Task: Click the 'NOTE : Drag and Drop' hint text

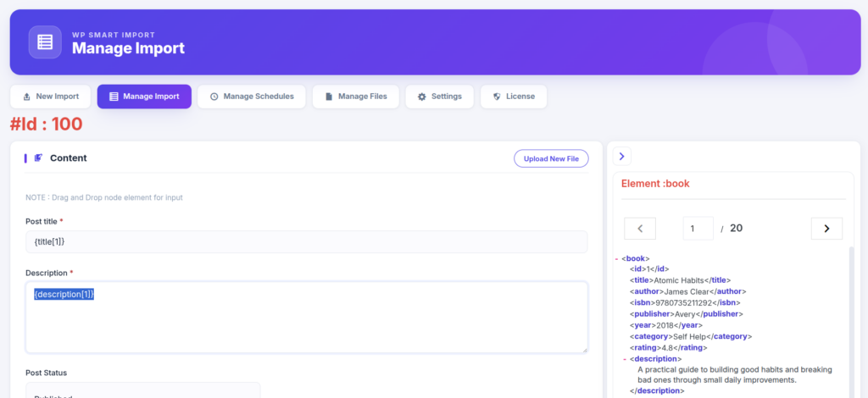Action: 104,197
